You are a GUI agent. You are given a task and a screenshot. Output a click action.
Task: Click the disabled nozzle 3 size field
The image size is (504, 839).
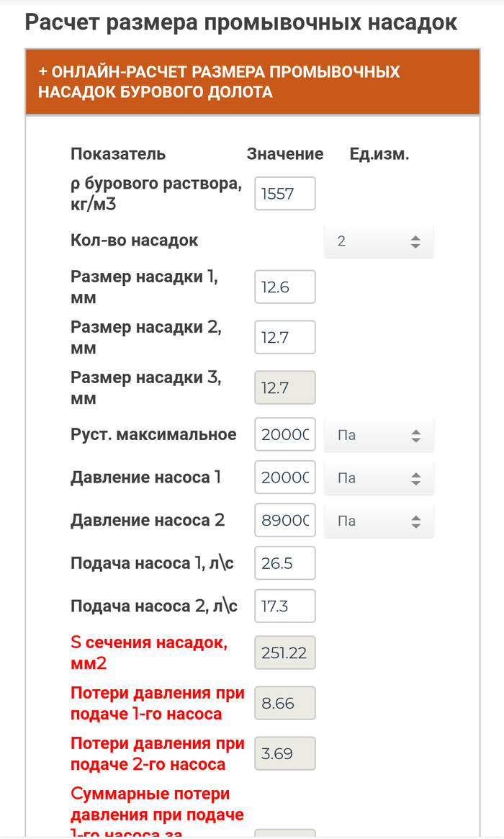(x=285, y=387)
